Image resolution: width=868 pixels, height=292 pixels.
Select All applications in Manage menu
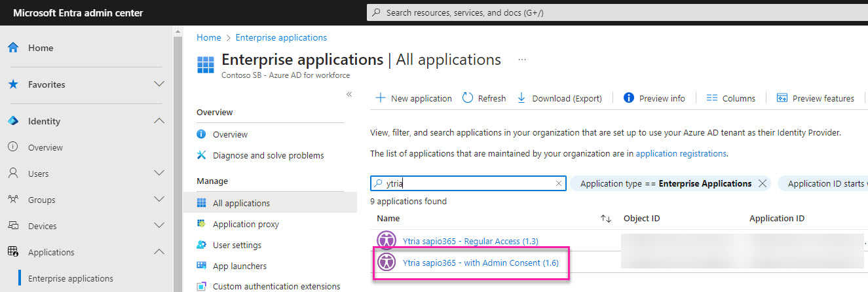coord(241,203)
